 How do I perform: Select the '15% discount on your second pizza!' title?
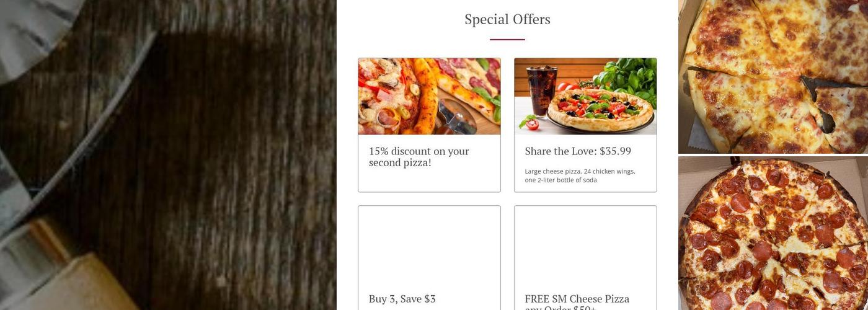click(x=419, y=157)
